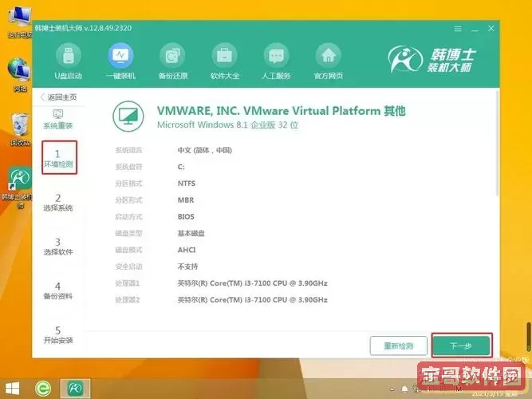Click the '不支持' secure boot value
Screen dimensions: 532x399
coord(187,267)
